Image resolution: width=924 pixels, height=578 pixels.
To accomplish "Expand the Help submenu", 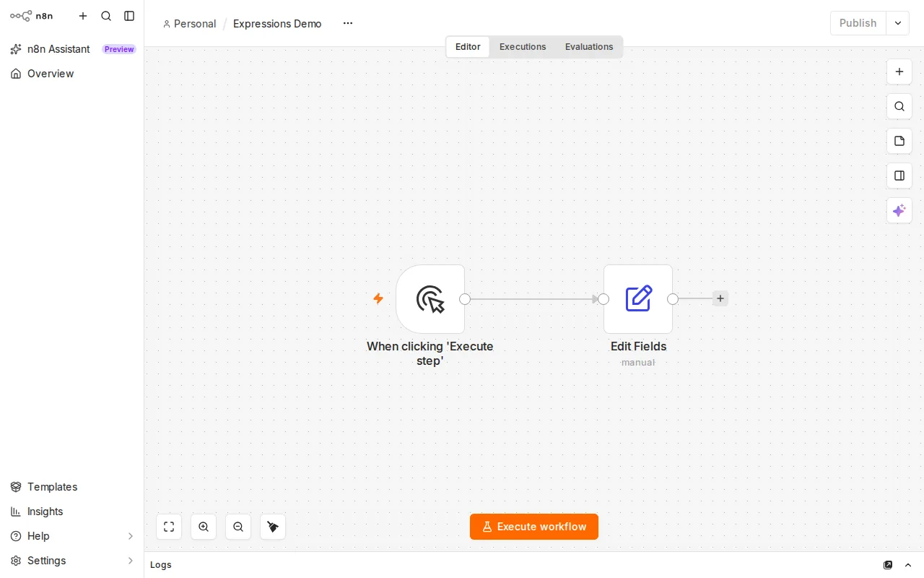I will 72,536.
